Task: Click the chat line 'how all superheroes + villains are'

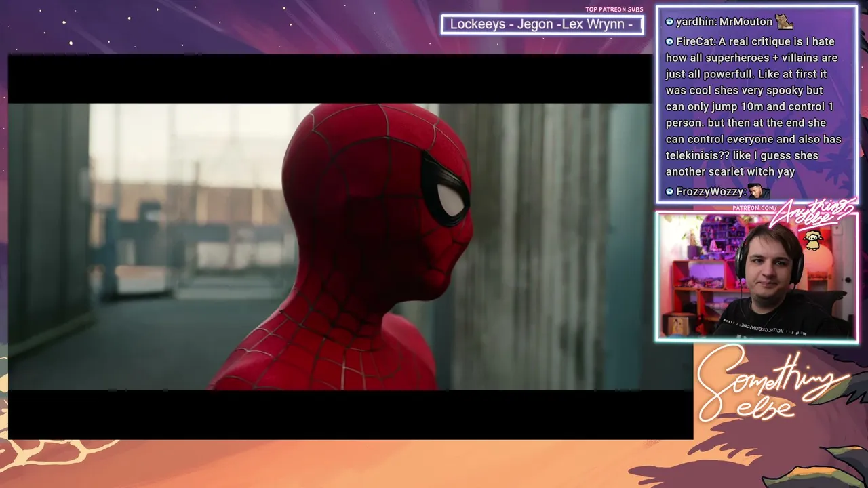Action: [x=751, y=58]
